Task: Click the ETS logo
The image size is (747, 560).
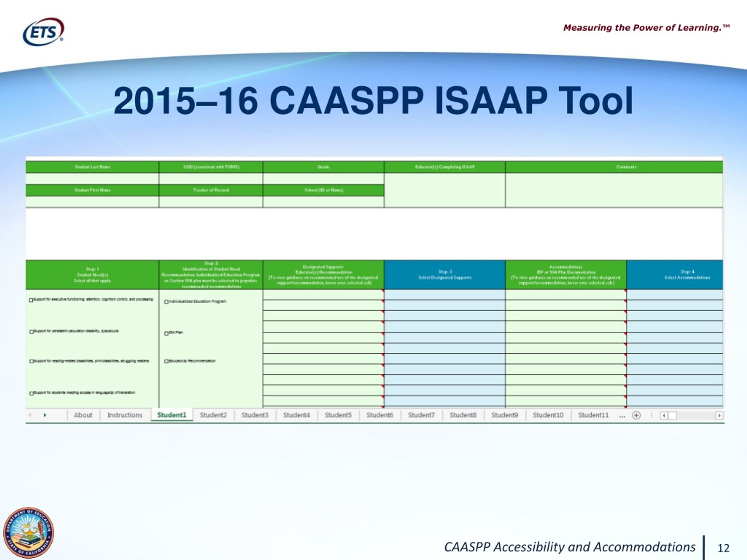Action: click(x=43, y=32)
